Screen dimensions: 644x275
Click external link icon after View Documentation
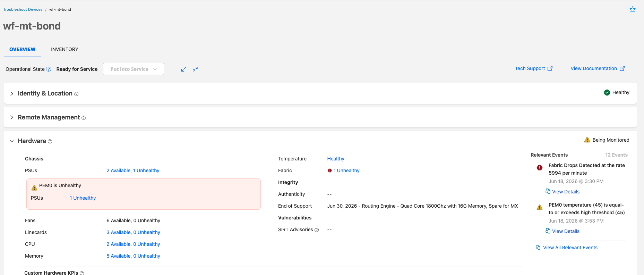(622, 68)
